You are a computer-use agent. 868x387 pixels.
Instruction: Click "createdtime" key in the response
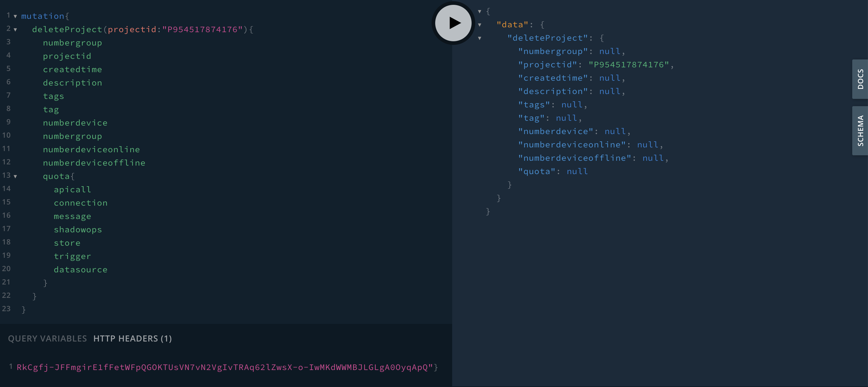pos(553,78)
